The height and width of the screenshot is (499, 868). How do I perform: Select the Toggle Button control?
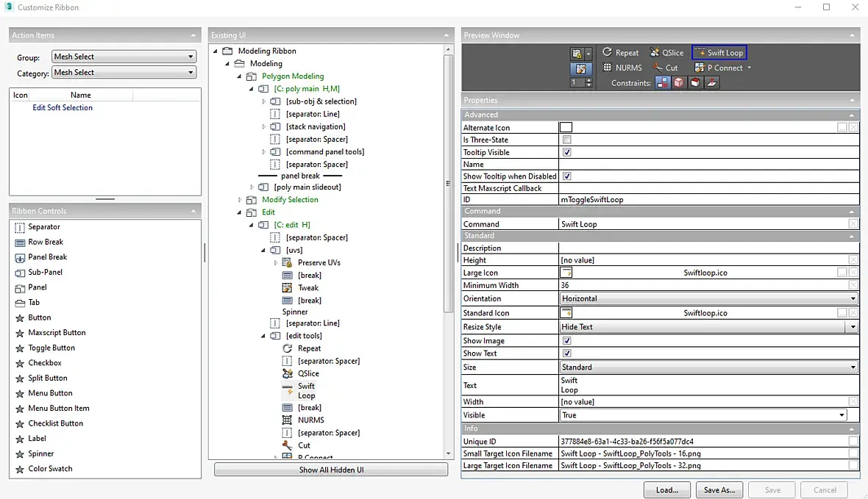(x=44, y=348)
